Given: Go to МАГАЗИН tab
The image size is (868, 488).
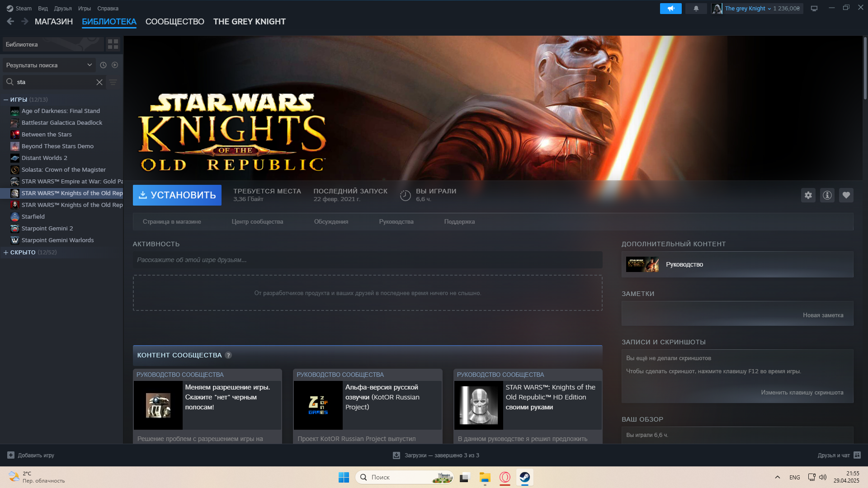Looking at the screenshot, I should (54, 22).
